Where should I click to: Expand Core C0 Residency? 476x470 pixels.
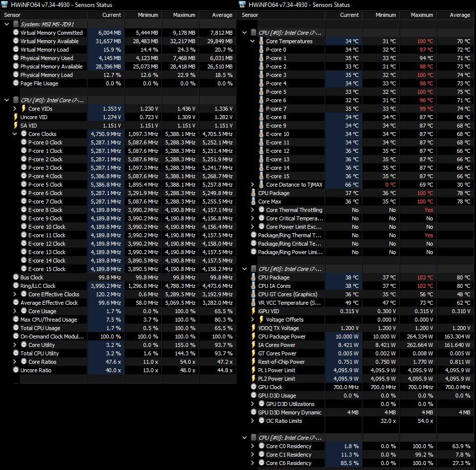(252, 446)
